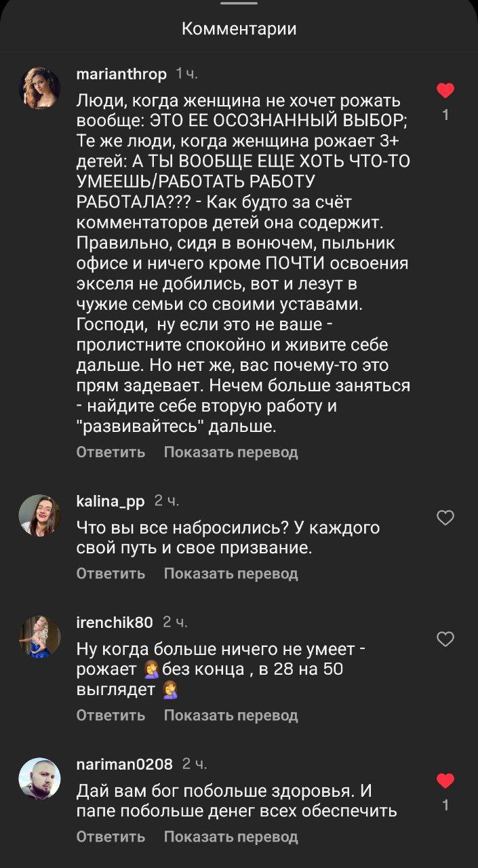Like kalina_pp's comment with the heart
This screenshot has height=868, width=478.
coord(445,518)
